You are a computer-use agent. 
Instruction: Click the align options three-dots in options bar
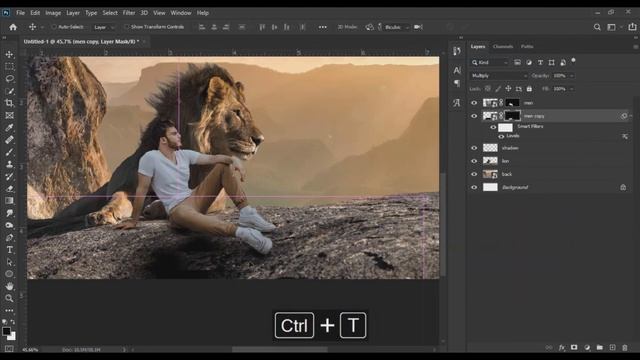click(322, 27)
